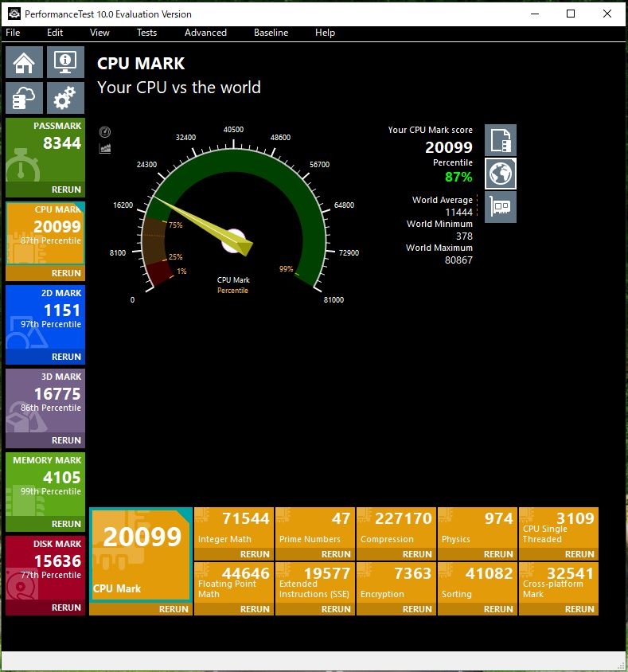Click the CPU MARK page heading
The height and width of the screenshot is (672, 628).
[x=141, y=64]
